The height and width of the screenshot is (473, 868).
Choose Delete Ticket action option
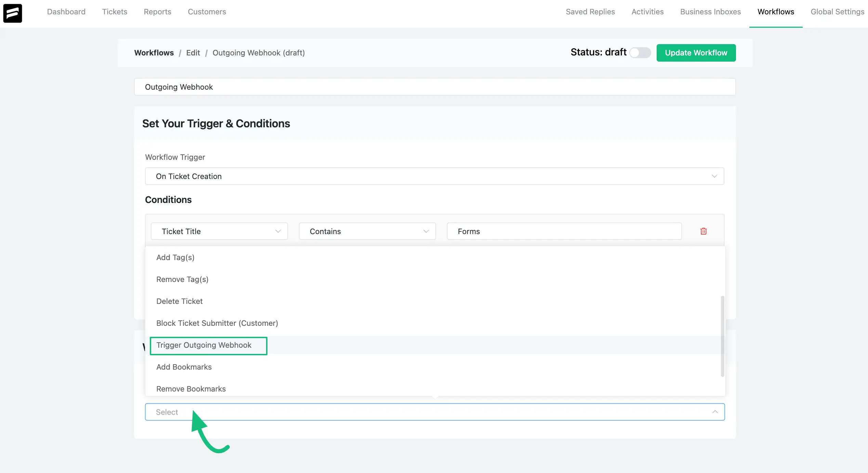click(x=435, y=301)
